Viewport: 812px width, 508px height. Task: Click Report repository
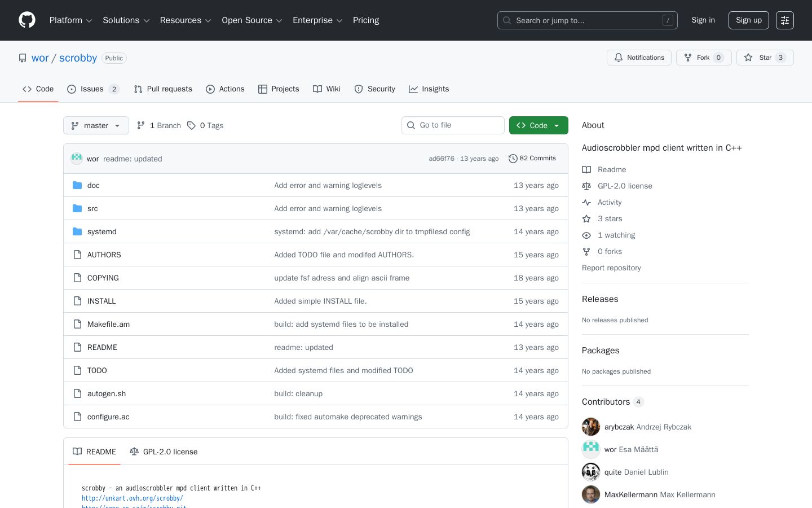point(611,268)
